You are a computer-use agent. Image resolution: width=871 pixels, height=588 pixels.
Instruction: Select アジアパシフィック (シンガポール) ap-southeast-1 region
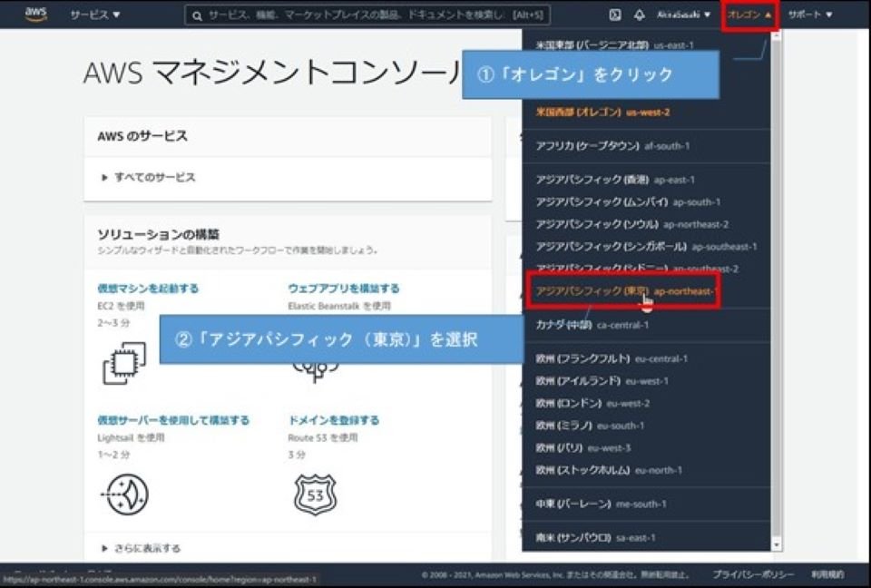646,246
